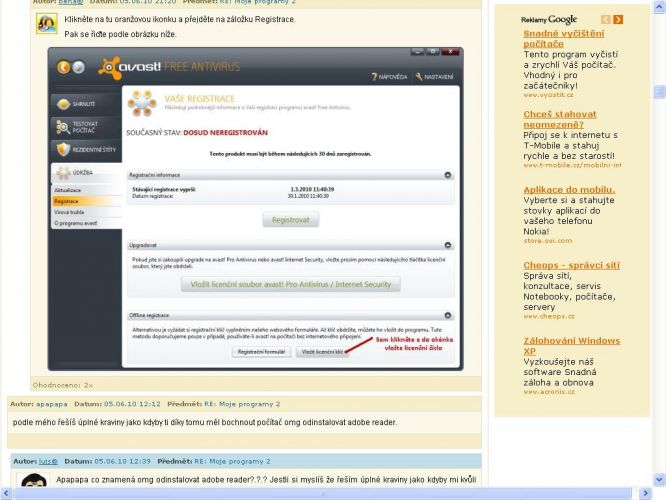Viewport: 666px width, 500px height.
Task: Click the www.acronis.cz ad URL
Action: pyautogui.click(x=549, y=392)
